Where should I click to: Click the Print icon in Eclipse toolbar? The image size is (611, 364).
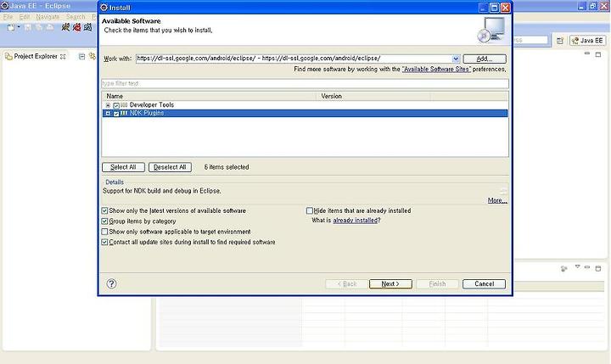click(50, 27)
